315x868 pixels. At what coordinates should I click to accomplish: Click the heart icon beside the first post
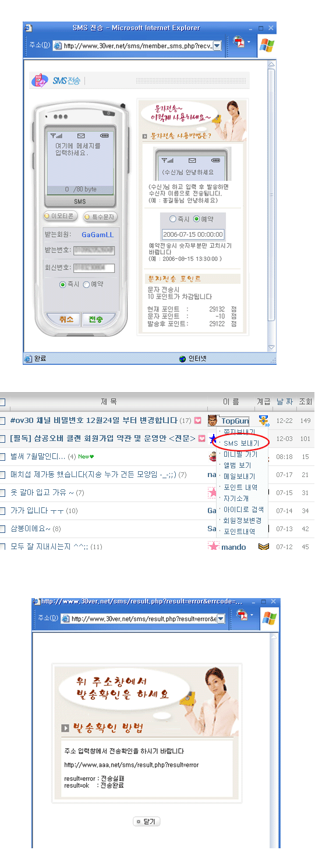198,420
